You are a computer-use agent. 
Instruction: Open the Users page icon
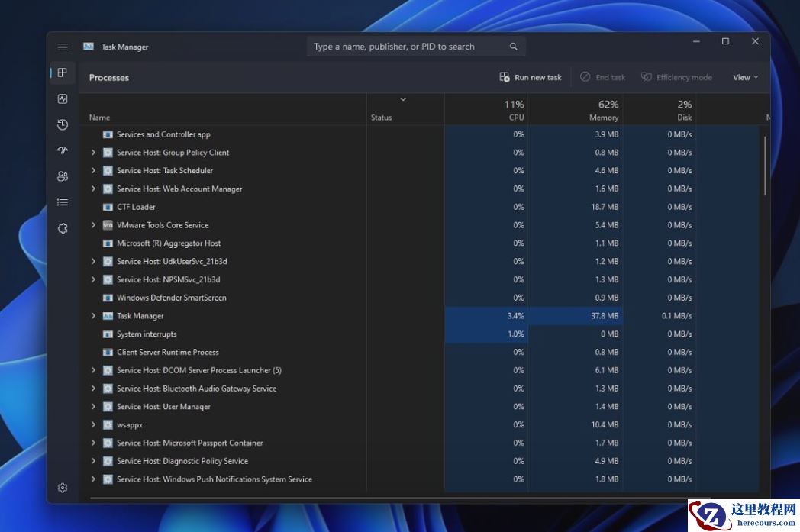(x=63, y=176)
